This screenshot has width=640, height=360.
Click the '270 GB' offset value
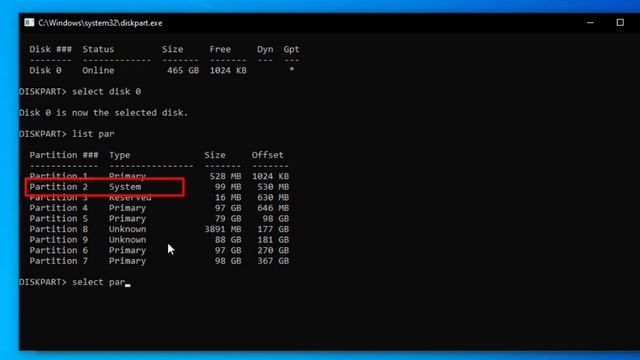click(273, 251)
